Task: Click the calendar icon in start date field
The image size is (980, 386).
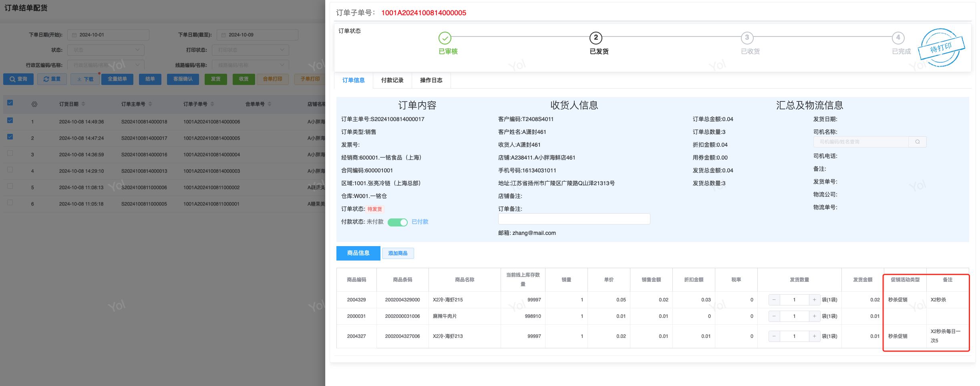Action: point(74,35)
